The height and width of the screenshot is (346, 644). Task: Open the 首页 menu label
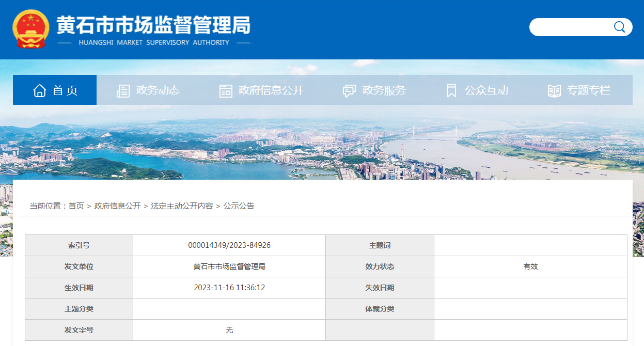tap(65, 90)
